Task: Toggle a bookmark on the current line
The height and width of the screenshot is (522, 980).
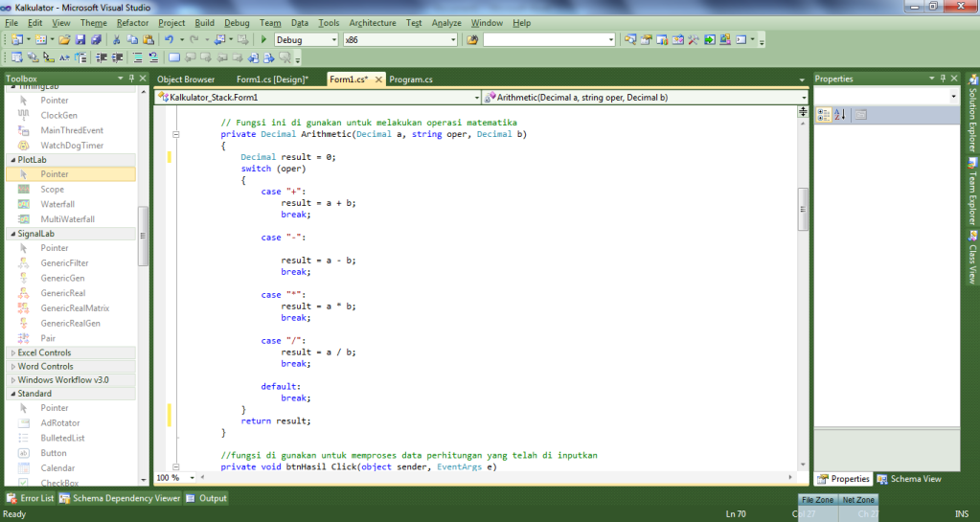Action: [174, 57]
